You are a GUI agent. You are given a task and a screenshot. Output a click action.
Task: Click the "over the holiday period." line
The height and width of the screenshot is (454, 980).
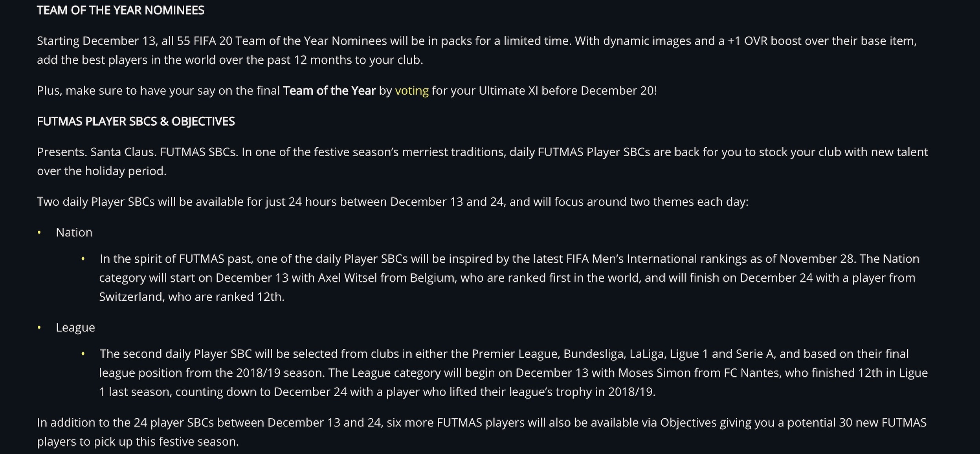(102, 171)
